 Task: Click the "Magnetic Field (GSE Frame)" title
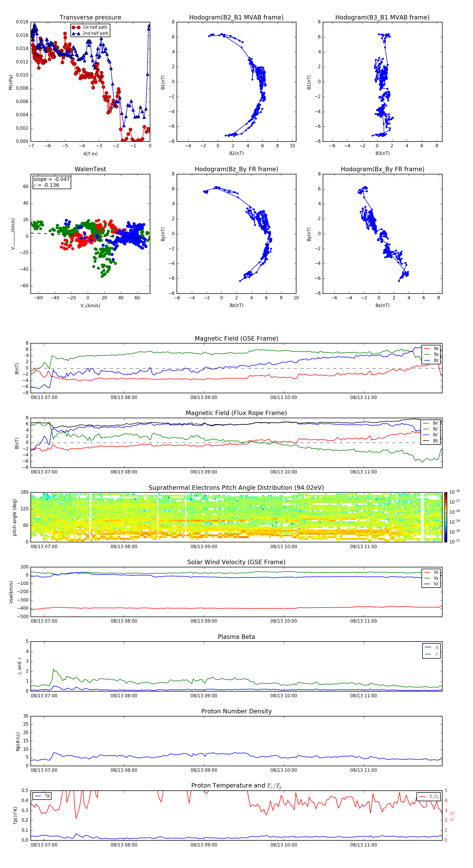[236, 339]
